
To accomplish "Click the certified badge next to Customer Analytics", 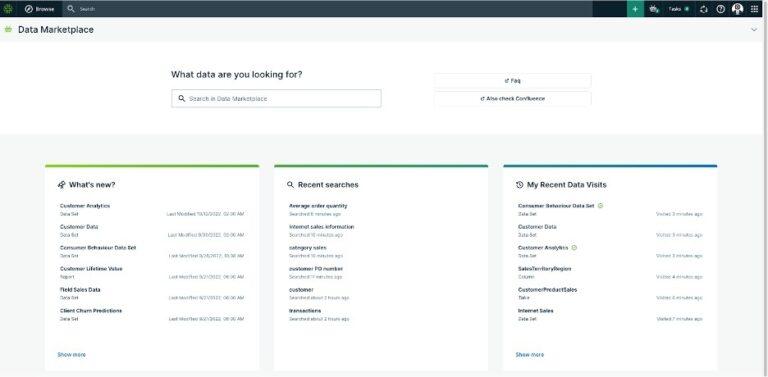I will pyautogui.click(x=574, y=248).
